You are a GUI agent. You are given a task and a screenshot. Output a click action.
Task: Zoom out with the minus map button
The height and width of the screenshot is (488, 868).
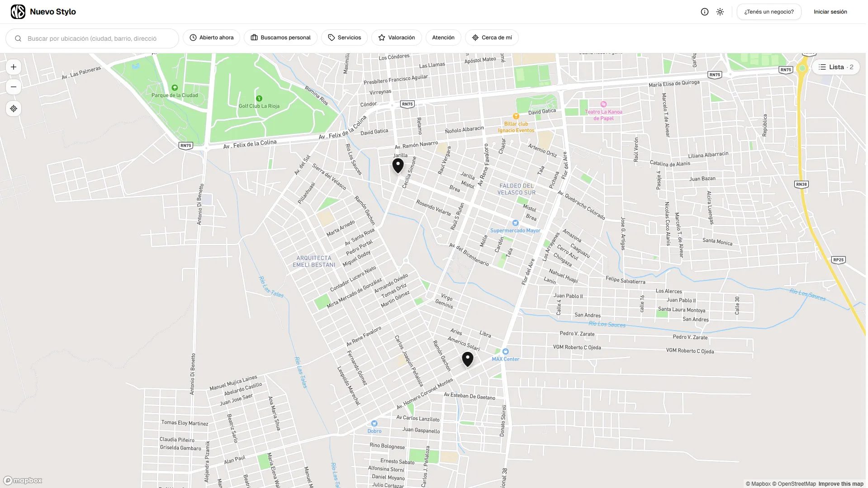[14, 87]
